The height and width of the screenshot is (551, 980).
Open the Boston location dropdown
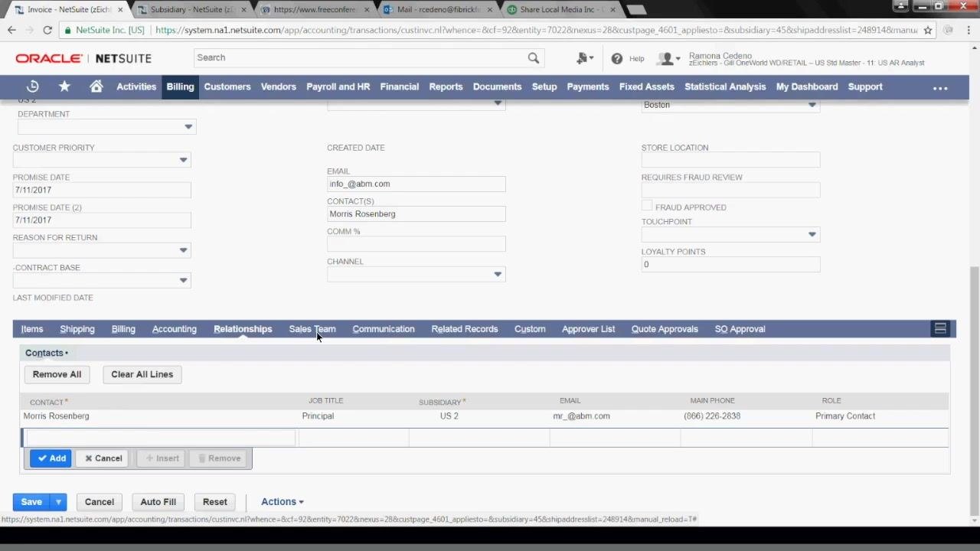(x=812, y=105)
